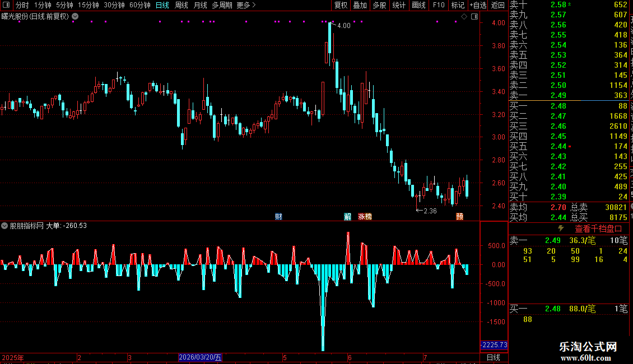Click the 日线 label at bottom axis
This screenshot has width=633, height=364.
click(x=494, y=357)
